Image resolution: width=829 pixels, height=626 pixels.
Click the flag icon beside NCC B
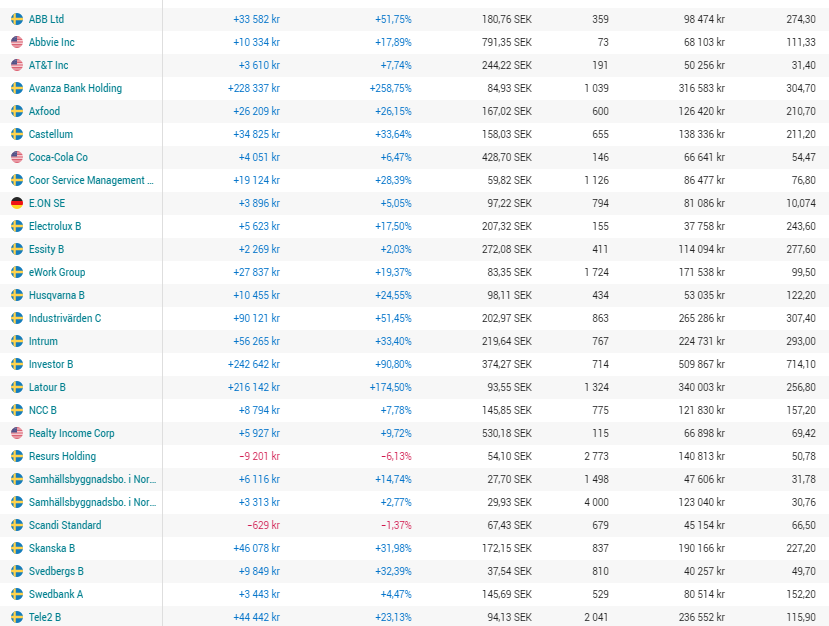(17, 410)
